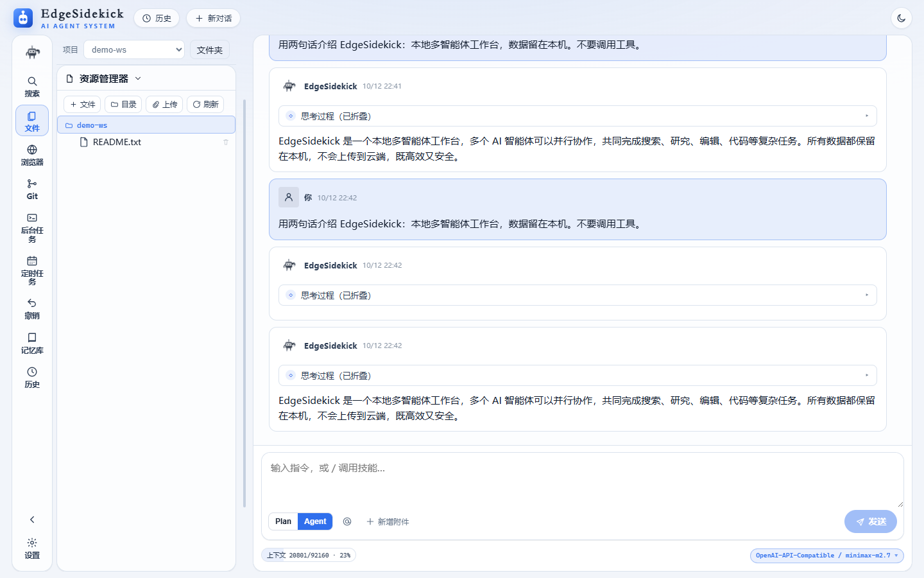Open 定时任务 scheduled tasks panel

(32, 270)
